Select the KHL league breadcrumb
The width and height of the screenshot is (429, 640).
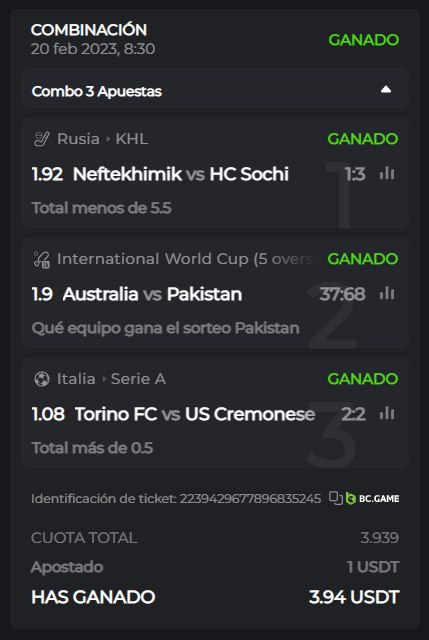pyautogui.click(x=131, y=139)
